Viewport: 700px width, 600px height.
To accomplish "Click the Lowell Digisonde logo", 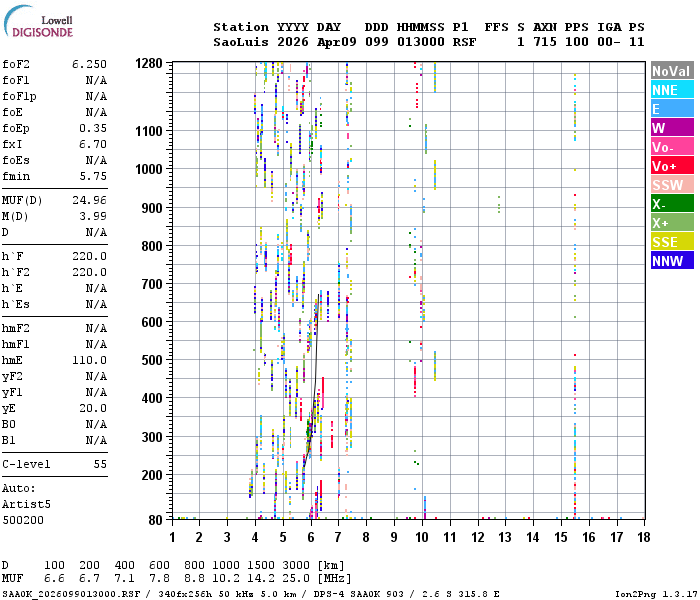I will click(x=38, y=21).
